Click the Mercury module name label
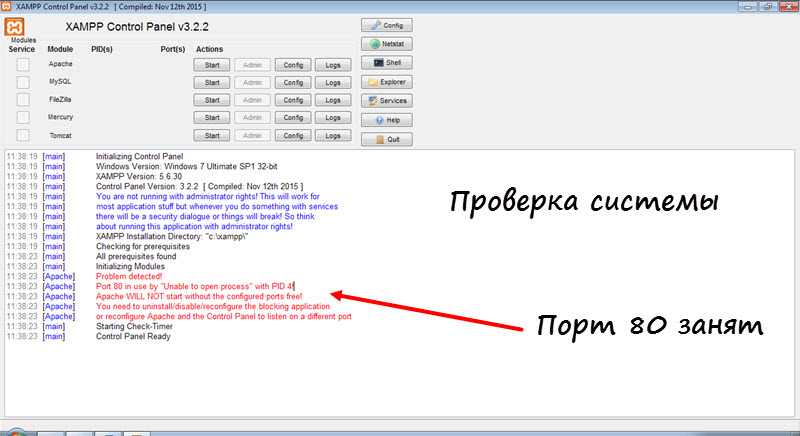The image size is (800, 436). pyautogui.click(x=60, y=117)
